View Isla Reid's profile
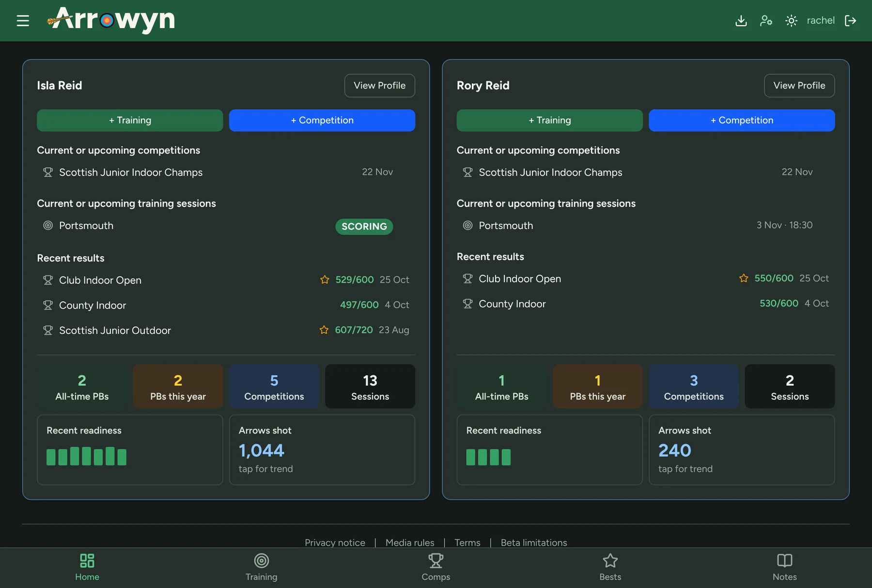 [379, 86]
